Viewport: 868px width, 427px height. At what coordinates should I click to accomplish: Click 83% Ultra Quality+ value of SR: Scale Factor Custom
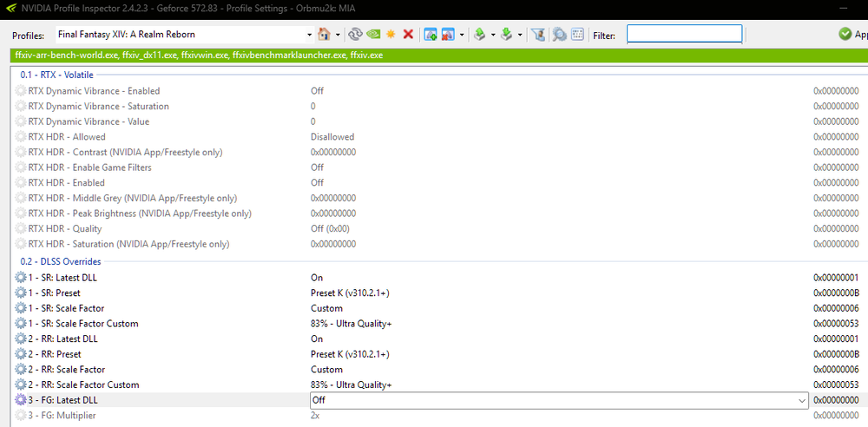351,324
